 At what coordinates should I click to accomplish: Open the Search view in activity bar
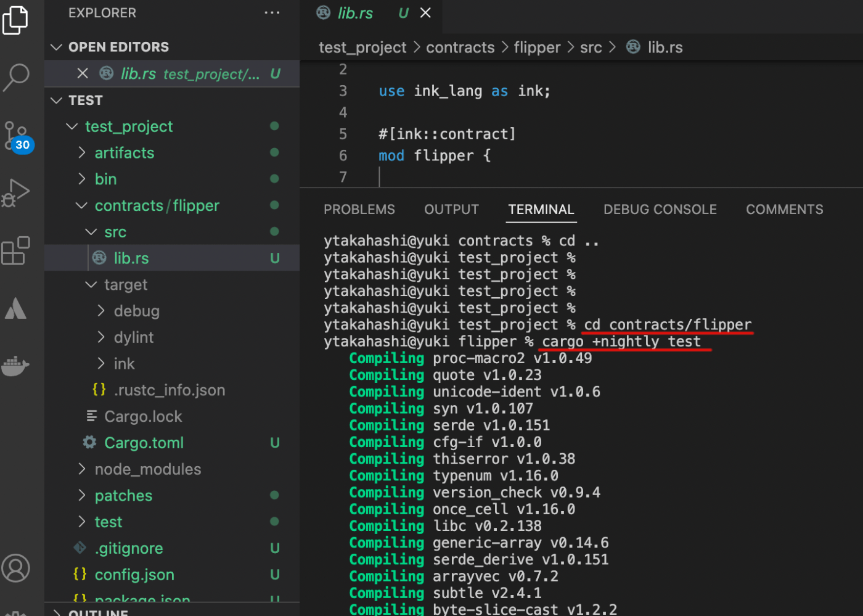16,78
